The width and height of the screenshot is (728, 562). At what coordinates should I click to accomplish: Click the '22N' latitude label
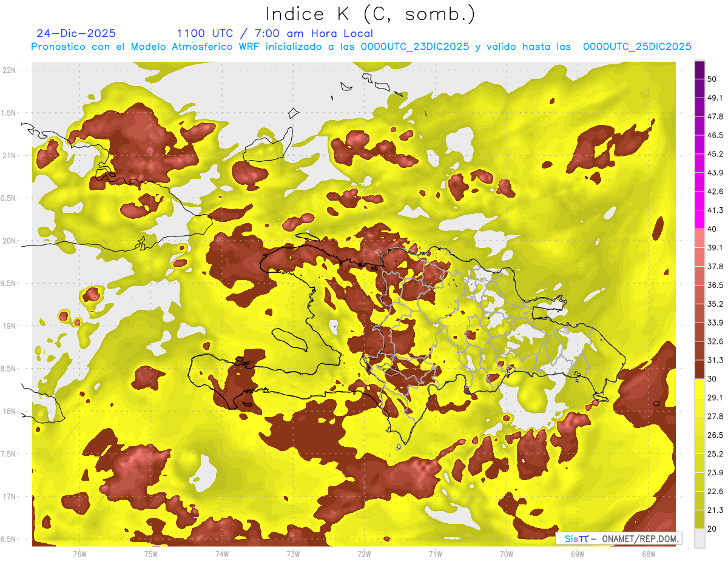tap(9, 70)
